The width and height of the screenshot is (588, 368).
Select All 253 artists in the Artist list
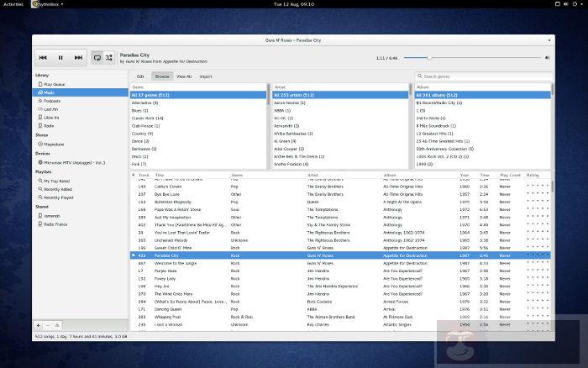pyautogui.click(x=340, y=95)
